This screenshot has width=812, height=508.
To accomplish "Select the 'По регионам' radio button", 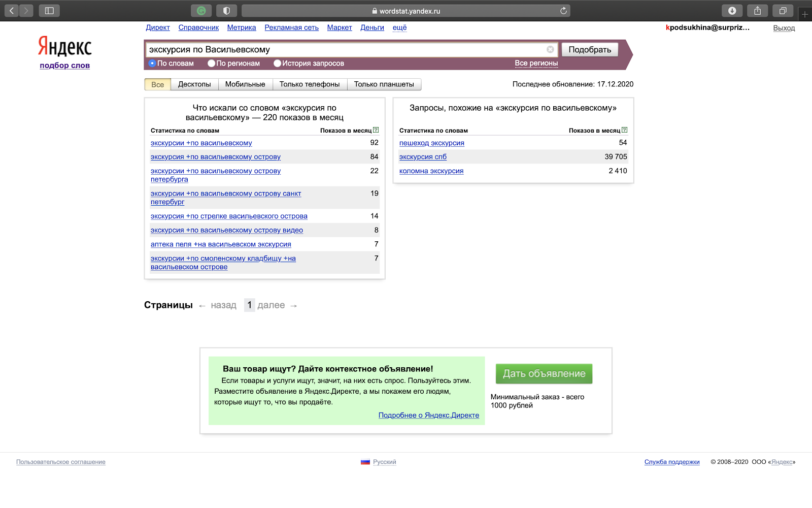I will tap(211, 63).
